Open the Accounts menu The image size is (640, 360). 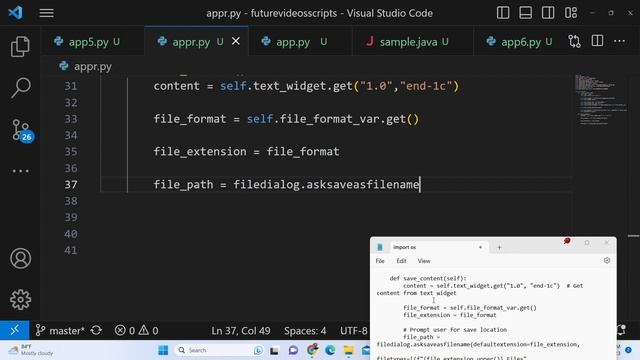tap(20, 258)
